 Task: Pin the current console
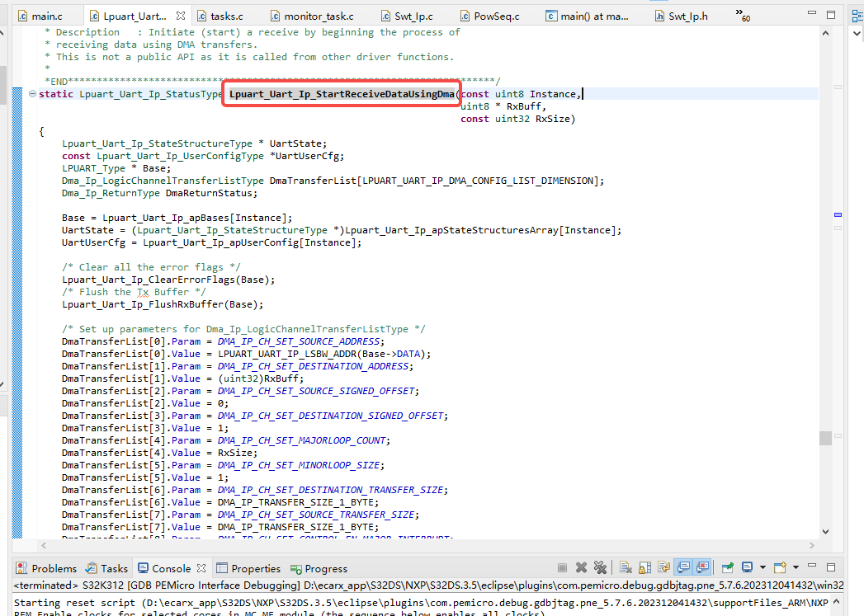[x=727, y=567]
